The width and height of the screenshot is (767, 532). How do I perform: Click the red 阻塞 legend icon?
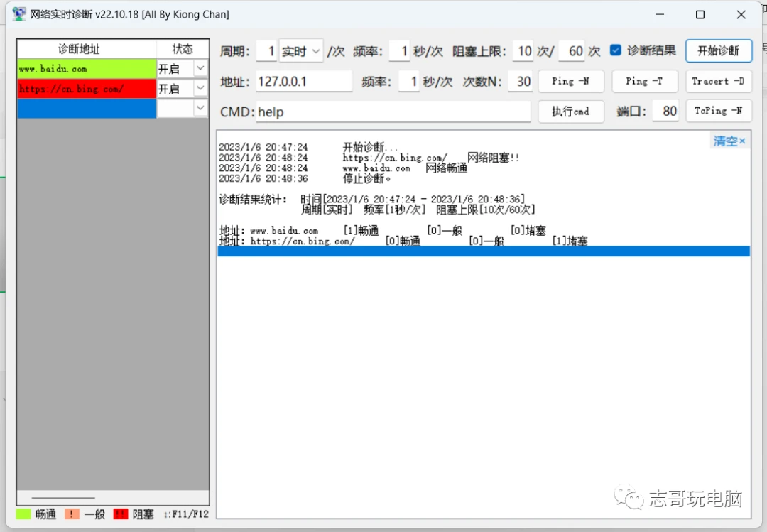point(121,514)
